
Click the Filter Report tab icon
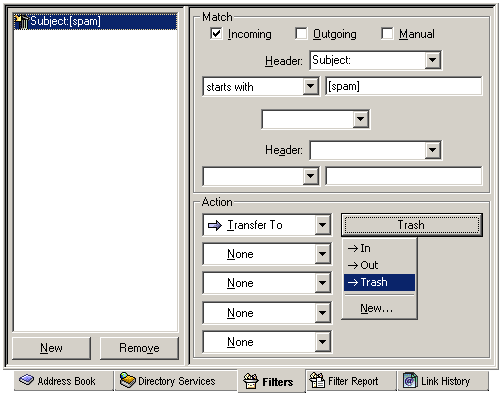tap(317, 380)
